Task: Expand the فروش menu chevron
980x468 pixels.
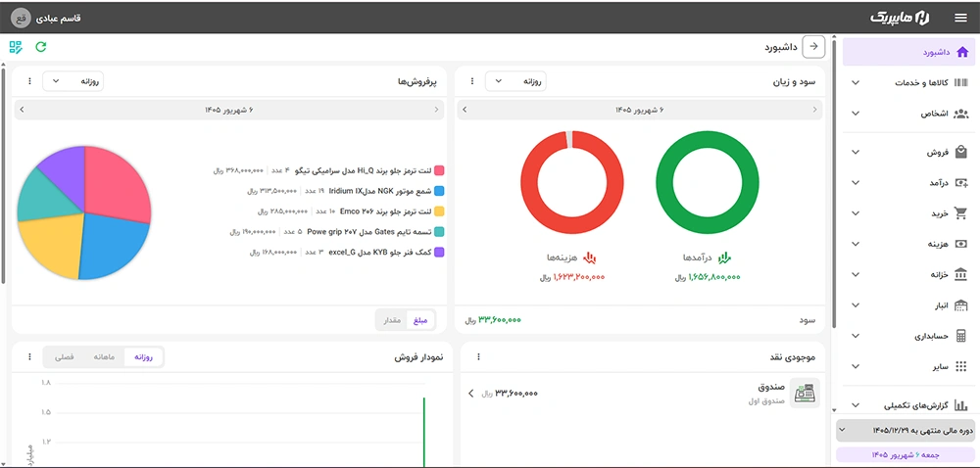Action: tap(857, 152)
